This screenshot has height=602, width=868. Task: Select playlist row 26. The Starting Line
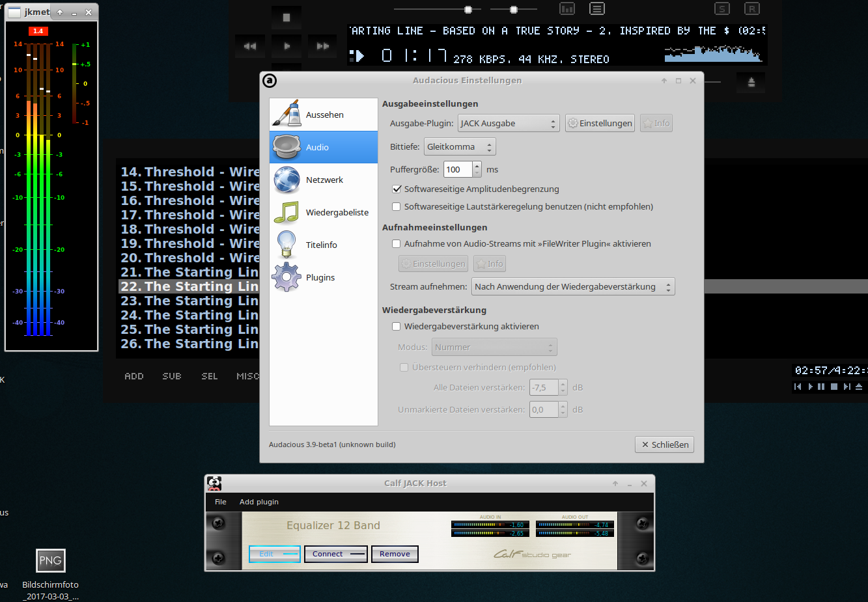pos(189,344)
